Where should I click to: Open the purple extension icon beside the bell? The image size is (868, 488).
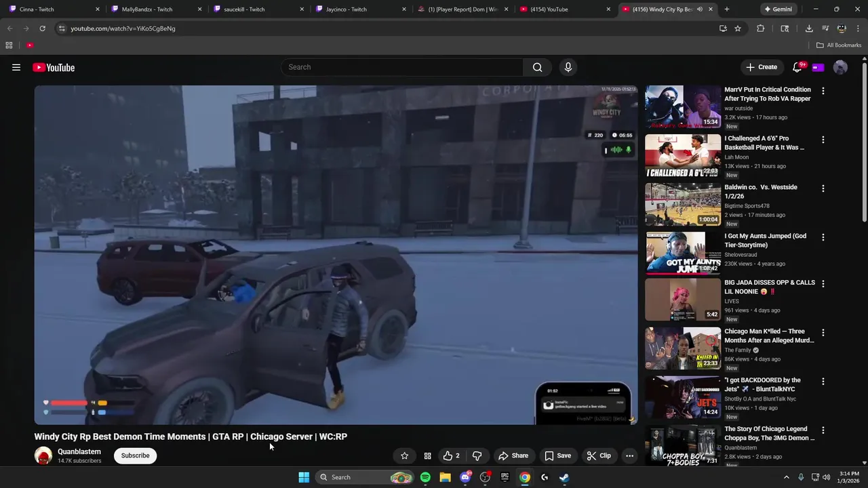(x=818, y=67)
